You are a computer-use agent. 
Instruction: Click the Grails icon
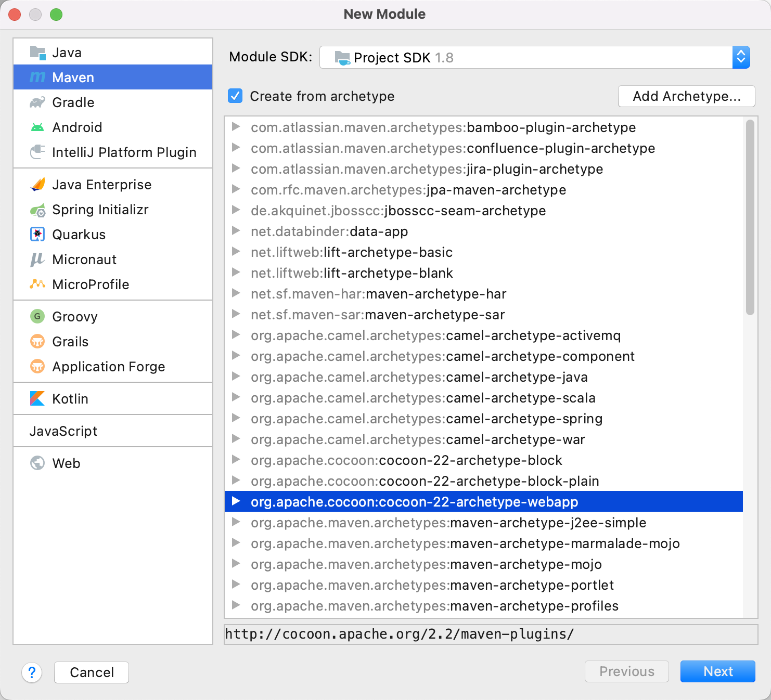(37, 342)
